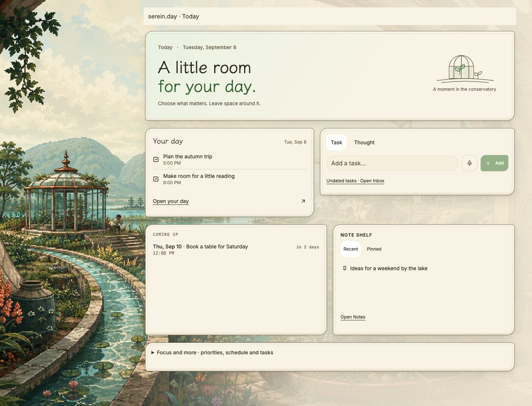The width and height of the screenshot is (532, 406).
Task: Click the pin icon beside Ideas for a weekend
Action: (345, 268)
